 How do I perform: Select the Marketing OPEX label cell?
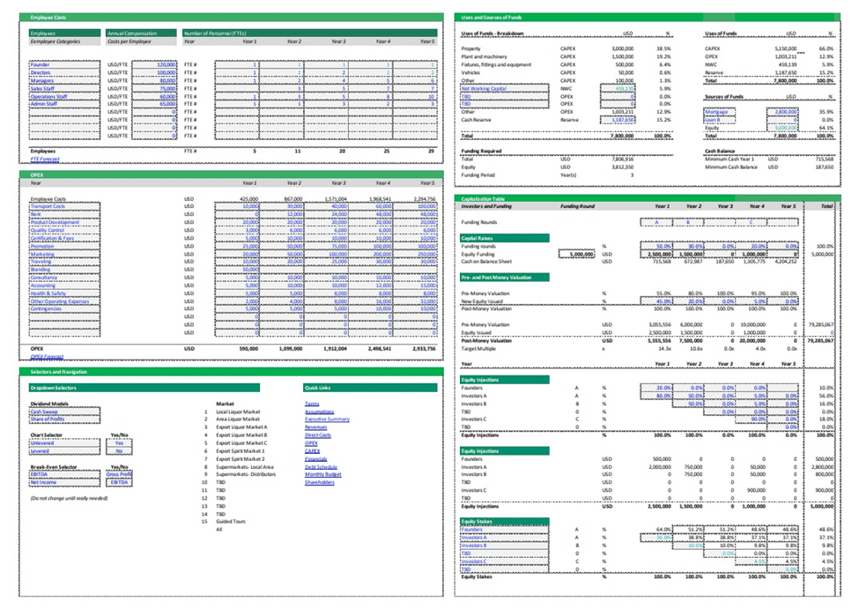64,255
